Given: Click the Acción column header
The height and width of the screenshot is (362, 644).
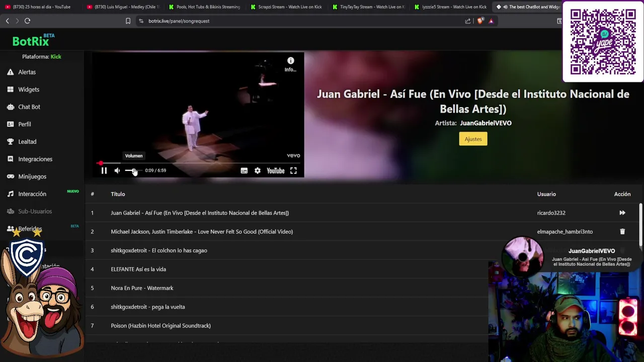Looking at the screenshot, I should pos(622,194).
